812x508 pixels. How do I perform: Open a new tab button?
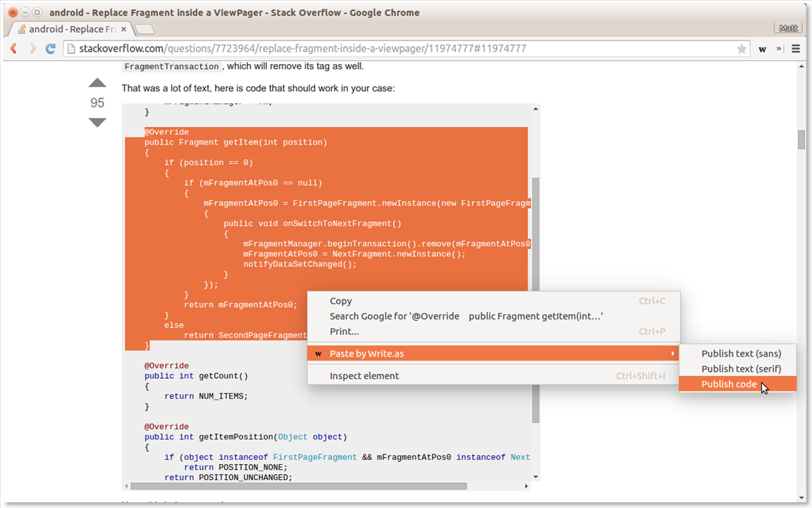(x=144, y=29)
